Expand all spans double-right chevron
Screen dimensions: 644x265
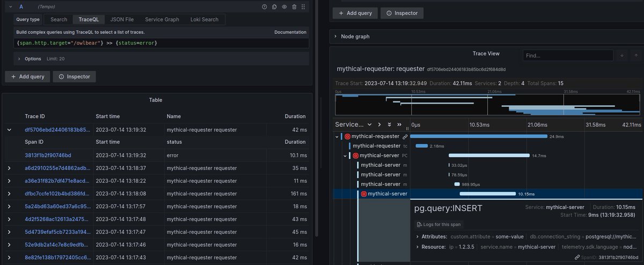pos(399,124)
